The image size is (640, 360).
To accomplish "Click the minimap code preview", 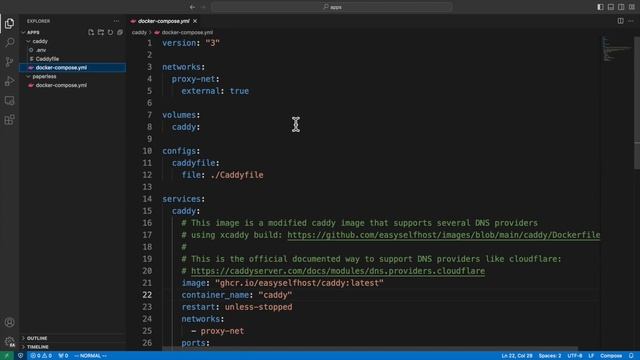I will [x=616, y=49].
